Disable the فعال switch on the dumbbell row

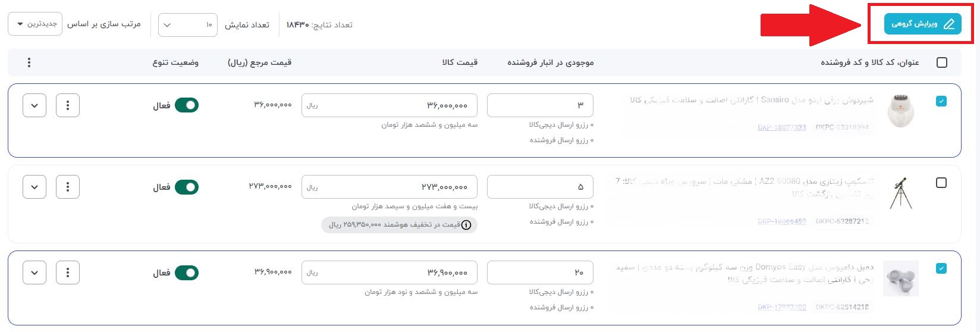coord(187,273)
